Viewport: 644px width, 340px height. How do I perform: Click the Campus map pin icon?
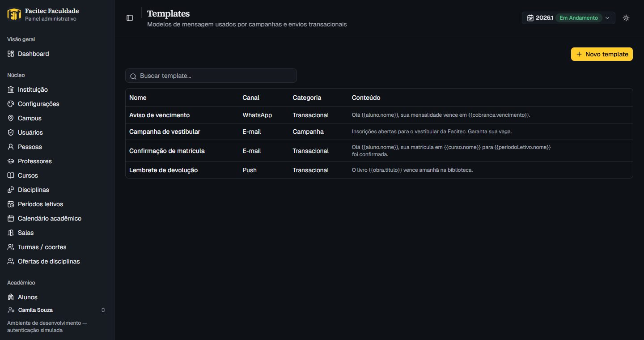11,118
